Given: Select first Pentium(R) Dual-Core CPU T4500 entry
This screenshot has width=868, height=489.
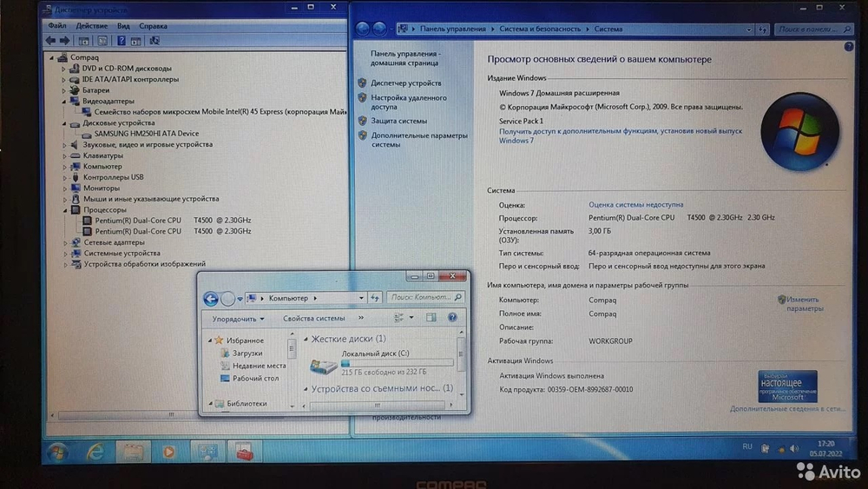Looking at the screenshot, I should pyautogui.click(x=173, y=221).
